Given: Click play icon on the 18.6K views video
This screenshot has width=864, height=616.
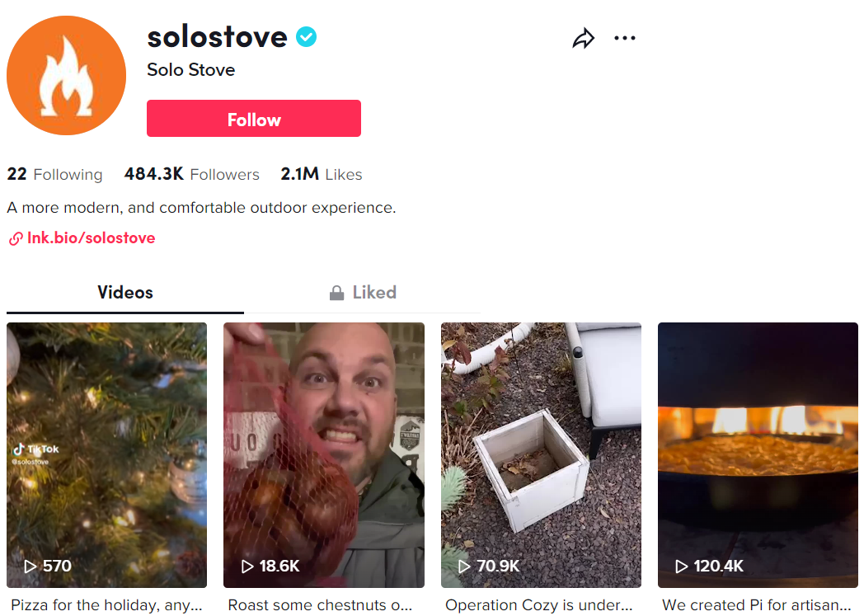Looking at the screenshot, I should click(247, 567).
